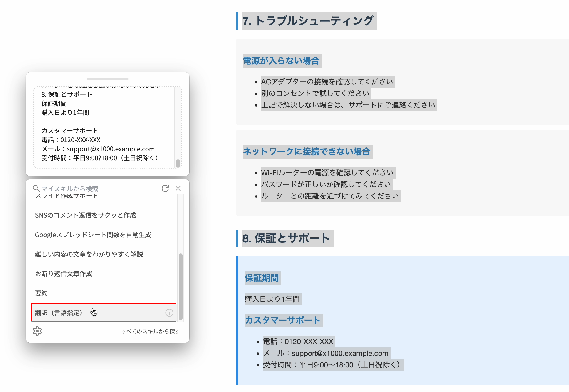569x392 pixels.
Task: Click 購入日より1年間 line in preview box
Action: [65, 112]
